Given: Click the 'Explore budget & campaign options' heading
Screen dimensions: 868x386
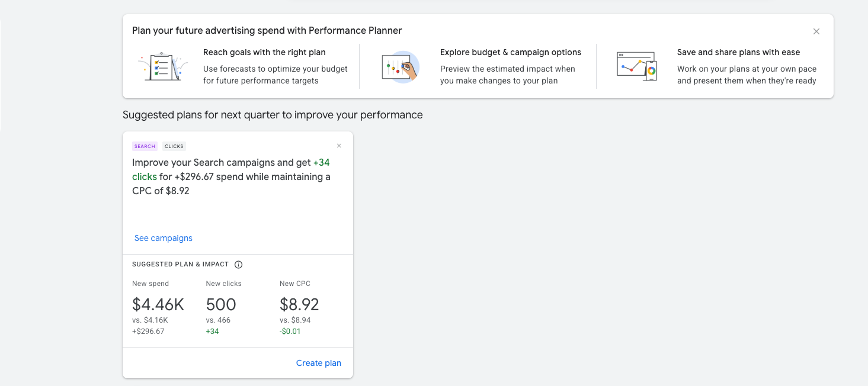Looking at the screenshot, I should 511,52.
